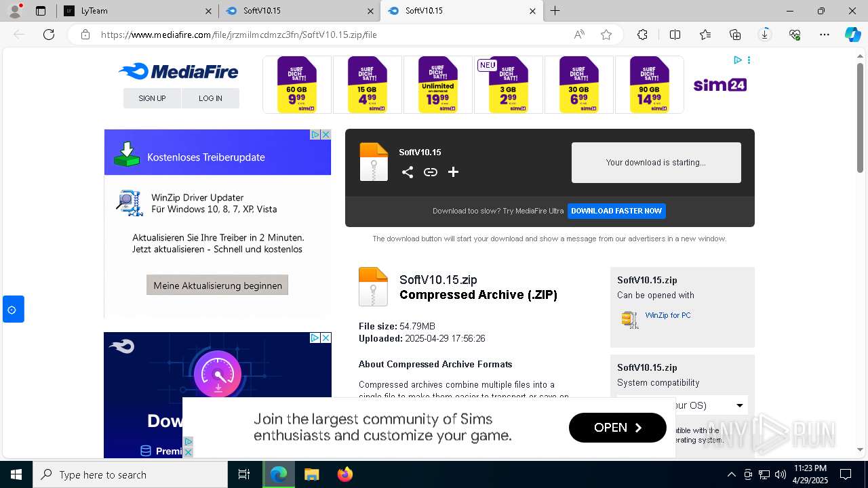The width and height of the screenshot is (868, 488).
Task: Show hidden tray icons chevron
Action: click(x=731, y=474)
